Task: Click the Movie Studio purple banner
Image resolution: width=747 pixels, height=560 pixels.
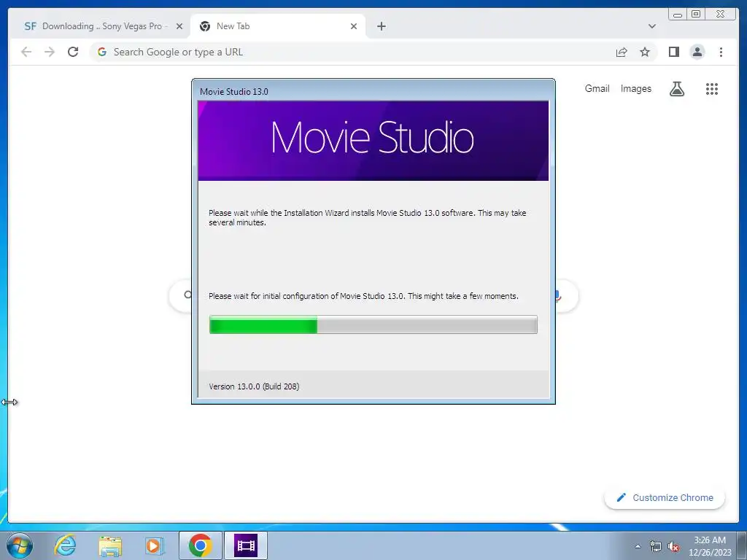Action: [373, 141]
